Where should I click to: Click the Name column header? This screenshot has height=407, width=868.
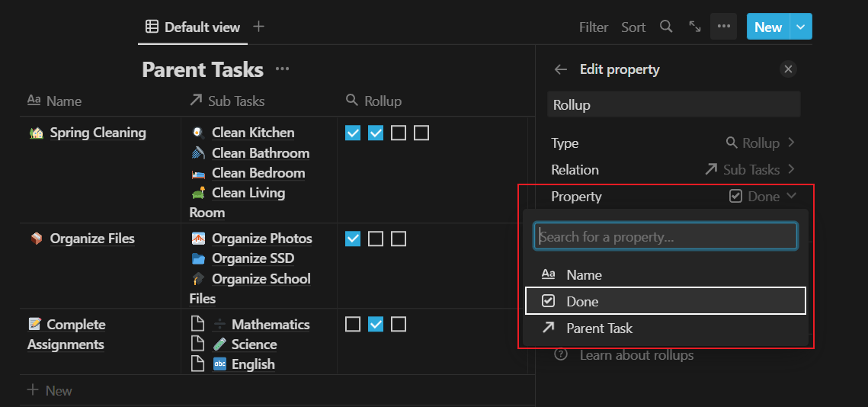(54, 101)
